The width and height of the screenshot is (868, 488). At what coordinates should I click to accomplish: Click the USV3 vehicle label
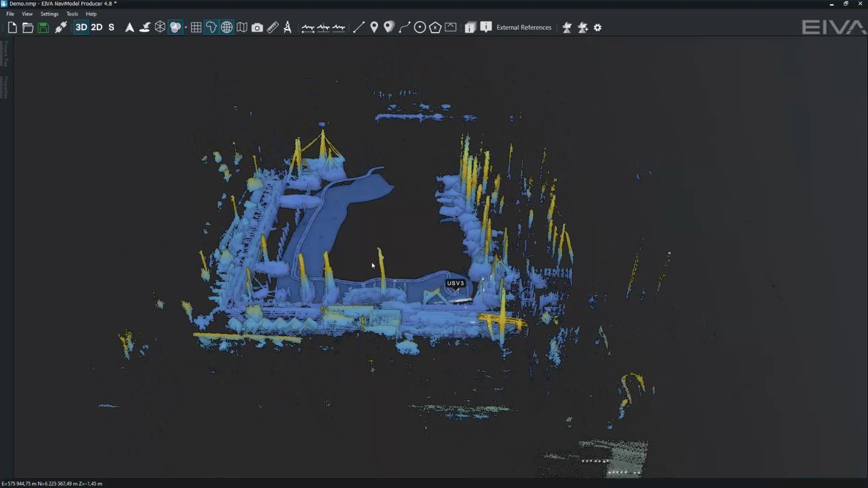(x=455, y=283)
